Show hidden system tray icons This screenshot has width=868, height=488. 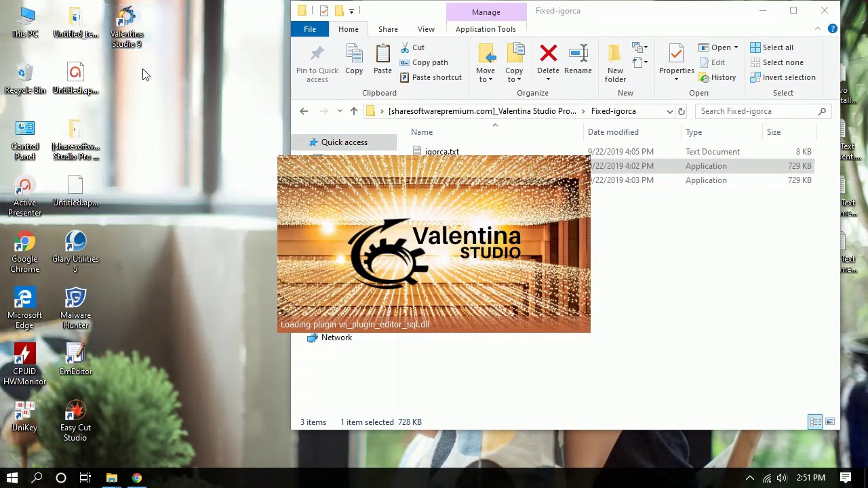coord(750,478)
